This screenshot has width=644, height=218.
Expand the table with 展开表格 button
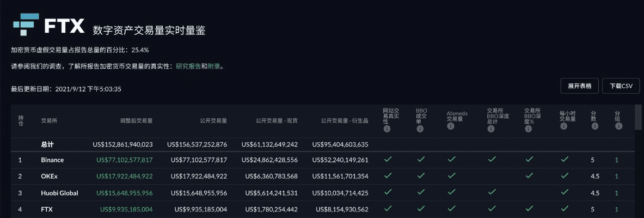point(579,86)
